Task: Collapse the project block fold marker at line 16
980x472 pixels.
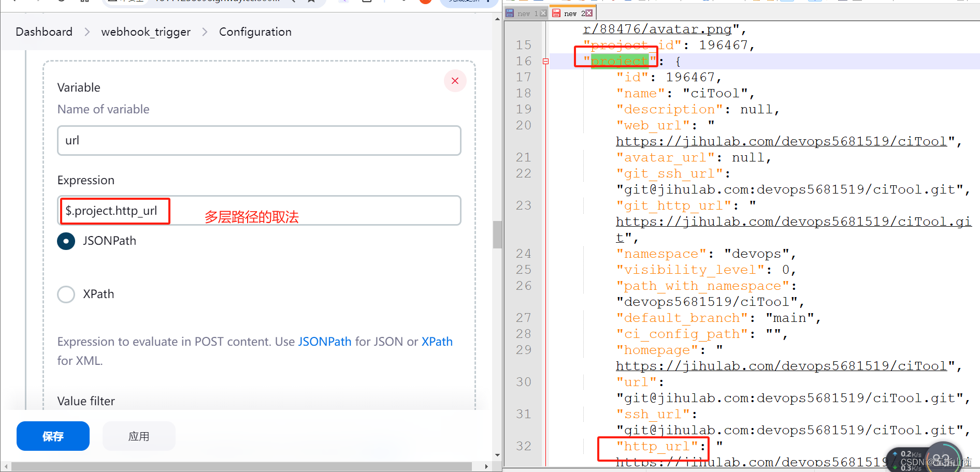Action: [x=545, y=61]
